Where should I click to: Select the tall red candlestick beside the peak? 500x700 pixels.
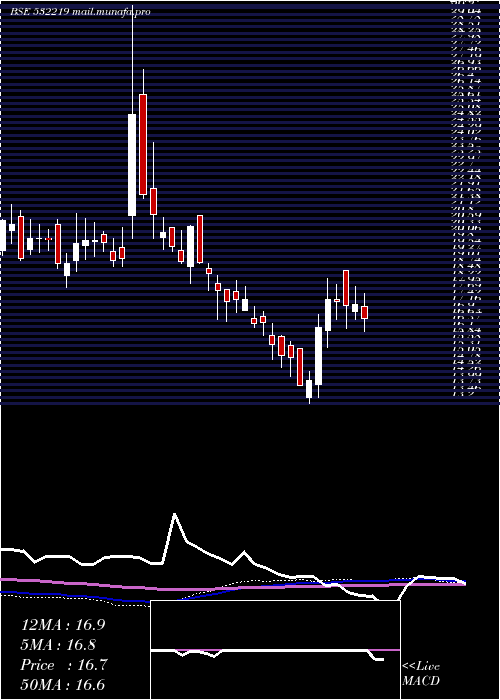(x=143, y=144)
